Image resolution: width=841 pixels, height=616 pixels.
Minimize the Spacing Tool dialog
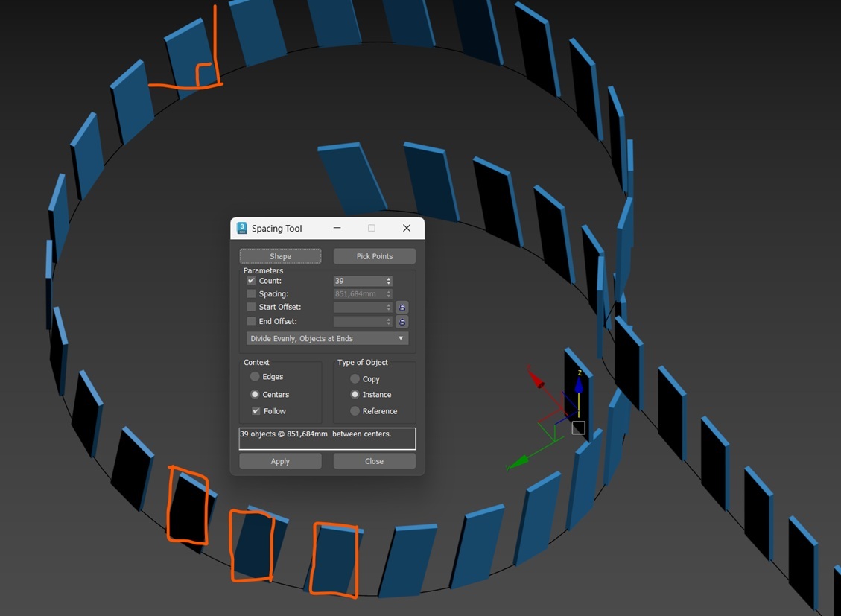click(337, 228)
